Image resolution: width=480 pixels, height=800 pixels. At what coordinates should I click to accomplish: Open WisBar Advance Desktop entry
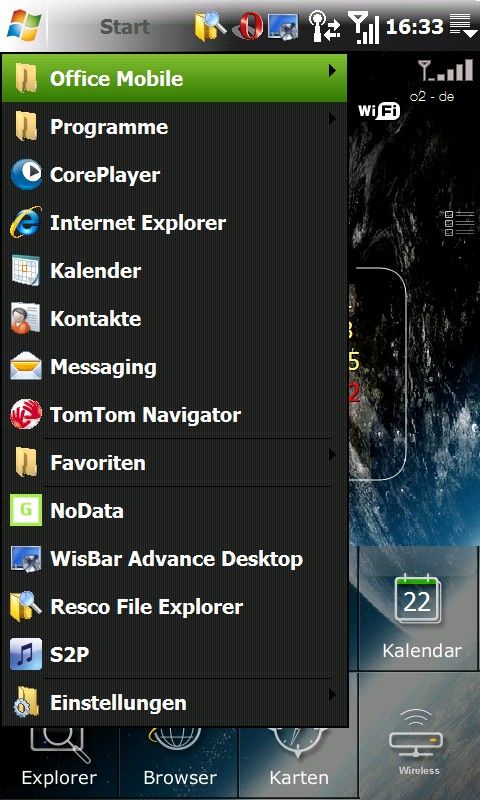coord(174,559)
